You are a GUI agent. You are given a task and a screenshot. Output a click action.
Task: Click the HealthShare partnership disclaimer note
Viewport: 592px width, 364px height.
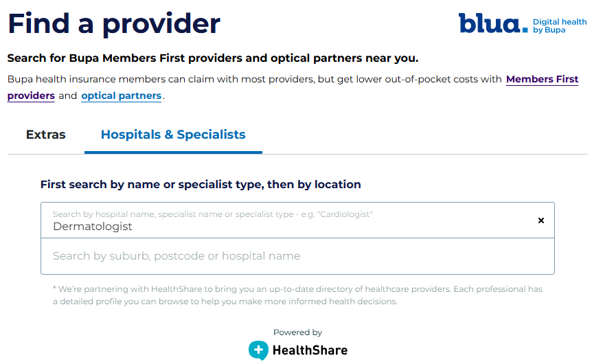pos(297,295)
